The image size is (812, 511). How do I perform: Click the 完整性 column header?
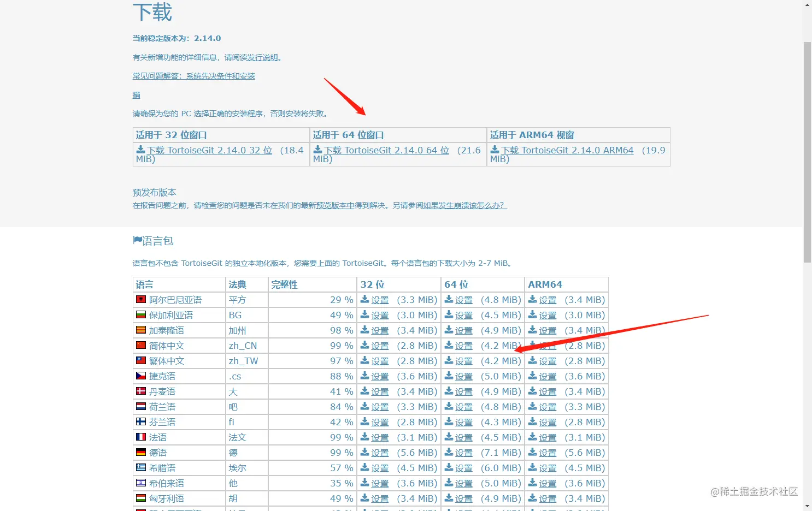pyautogui.click(x=313, y=284)
